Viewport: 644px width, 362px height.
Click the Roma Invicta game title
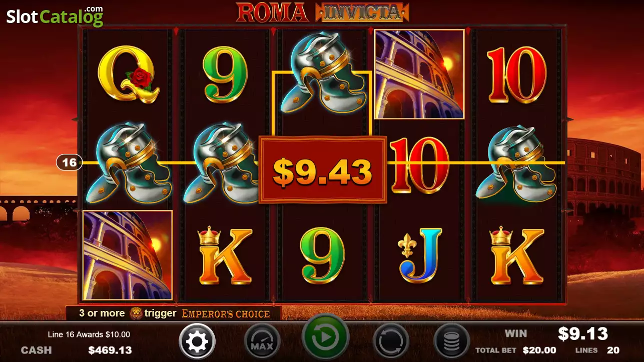pyautogui.click(x=323, y=12)
